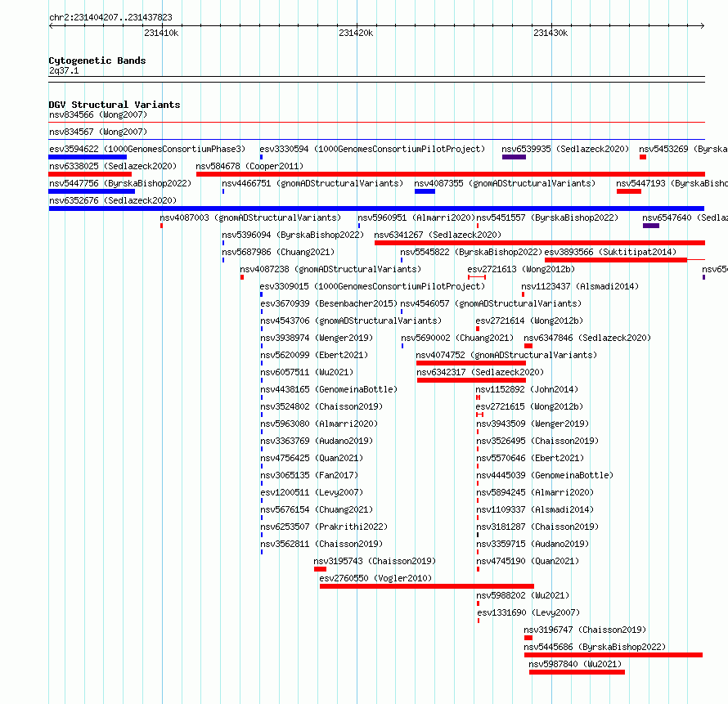
Task: Click nsv5570646 (Ebert2021) label
Action: click(x=530, y=458)
